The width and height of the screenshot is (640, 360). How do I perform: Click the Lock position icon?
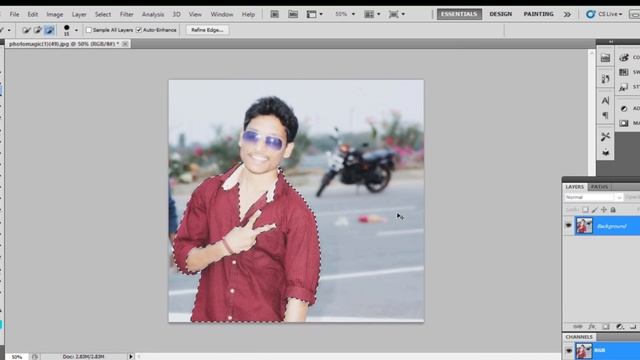[604, 210]
